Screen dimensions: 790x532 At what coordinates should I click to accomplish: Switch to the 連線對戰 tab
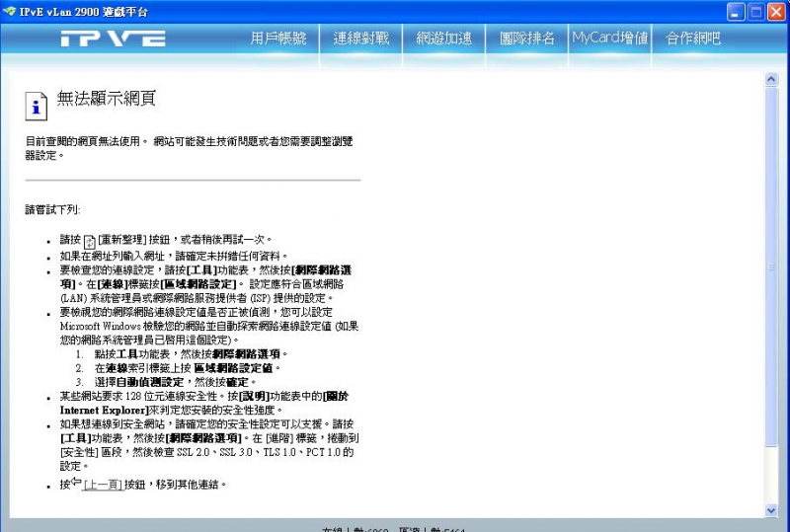click(x=361, y=38)
